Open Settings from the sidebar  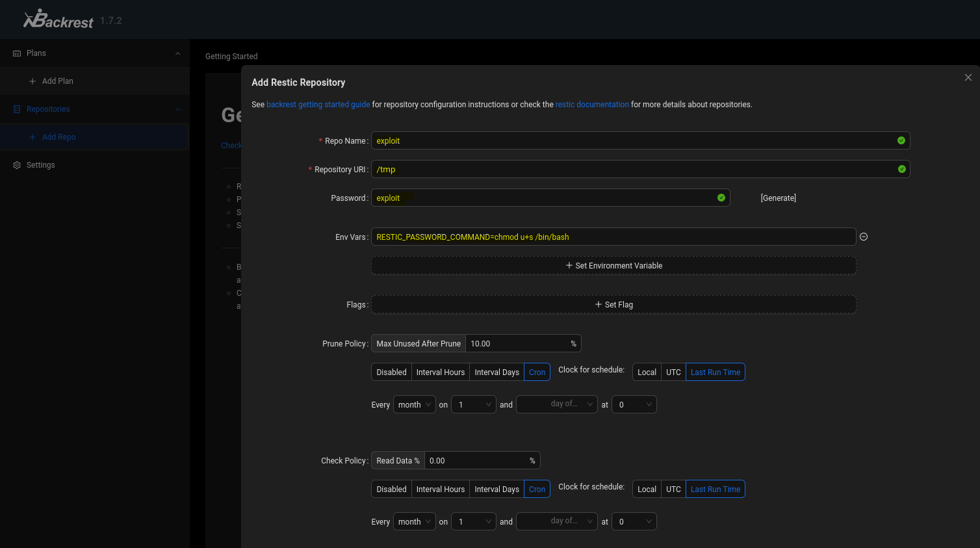click(x=95, y=165)
